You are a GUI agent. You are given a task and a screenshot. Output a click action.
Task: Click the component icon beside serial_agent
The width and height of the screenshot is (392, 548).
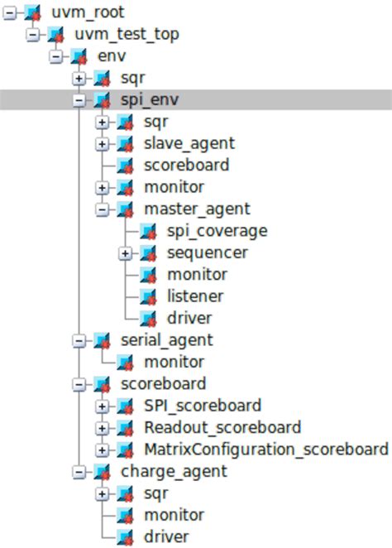click(102, 341)
